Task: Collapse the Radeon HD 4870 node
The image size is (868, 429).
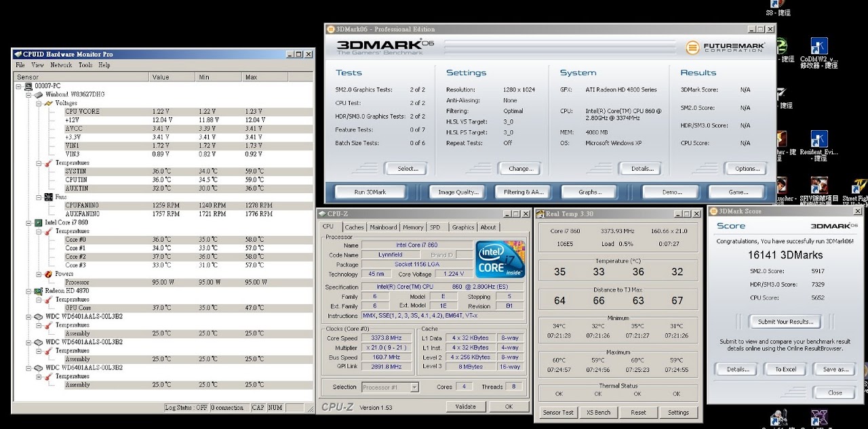Action: tap(29, 291)
